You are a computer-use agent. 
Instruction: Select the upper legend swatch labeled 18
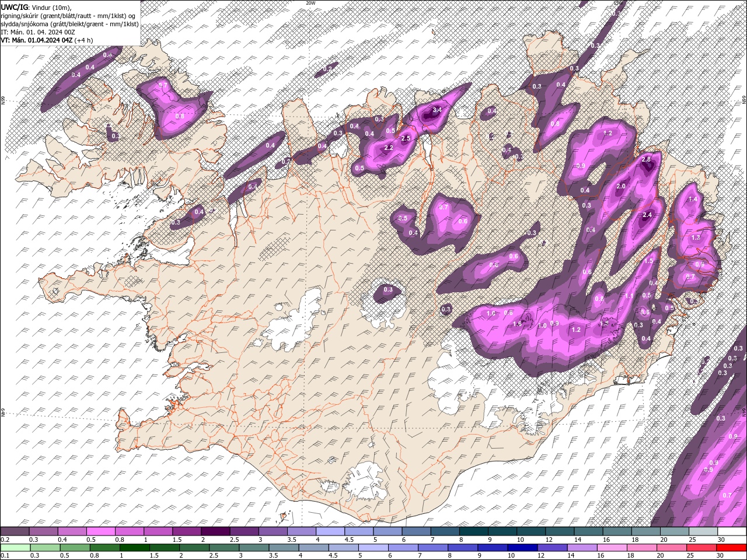pos(645,531)
